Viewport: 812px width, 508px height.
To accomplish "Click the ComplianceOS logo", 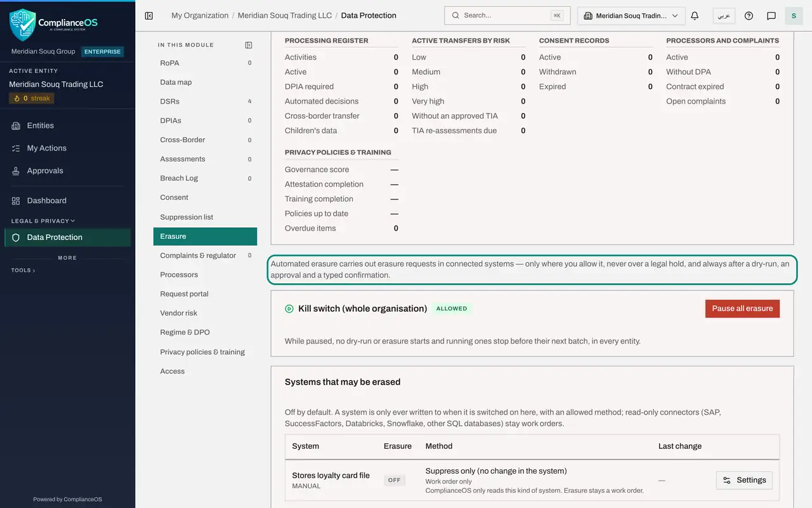I will tap(54, 25).
